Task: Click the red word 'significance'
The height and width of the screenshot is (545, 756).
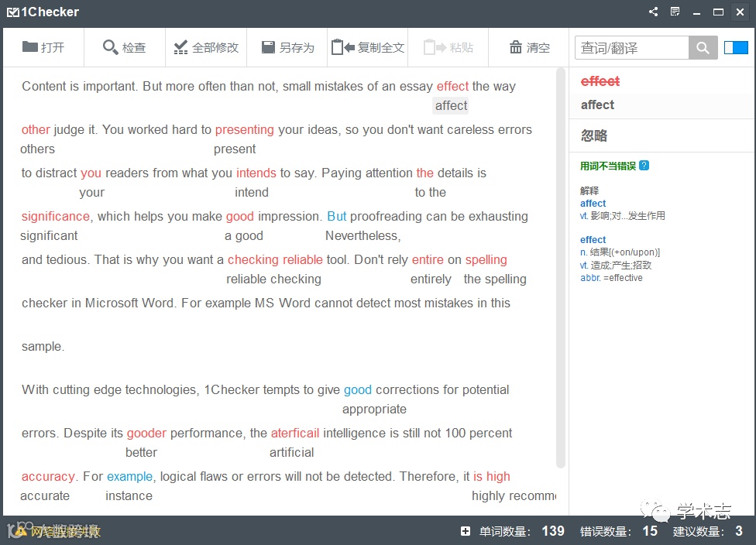Action: 56,216
